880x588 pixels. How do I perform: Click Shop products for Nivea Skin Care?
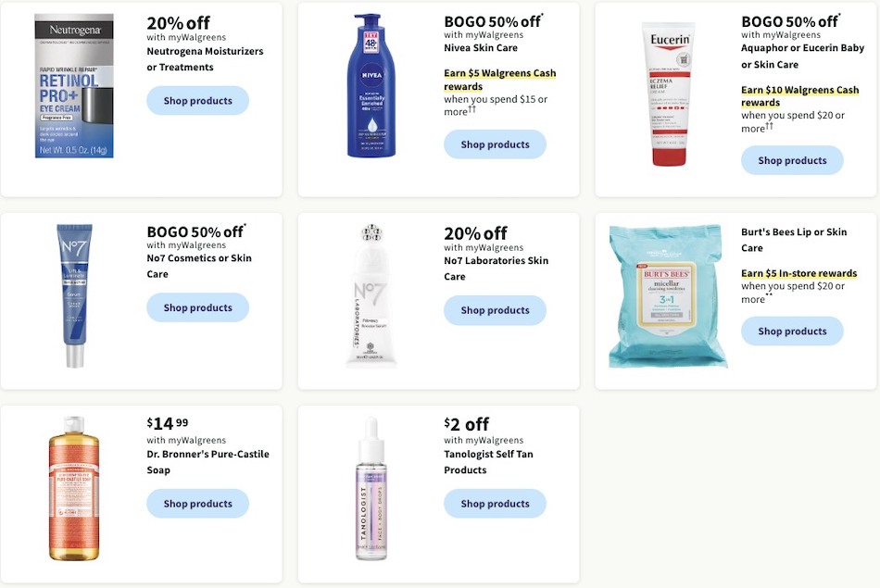pos(495,144)
